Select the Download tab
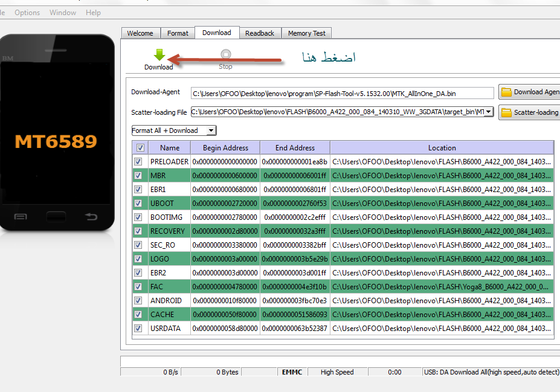 pyautogui.click(x=217, y=33)
